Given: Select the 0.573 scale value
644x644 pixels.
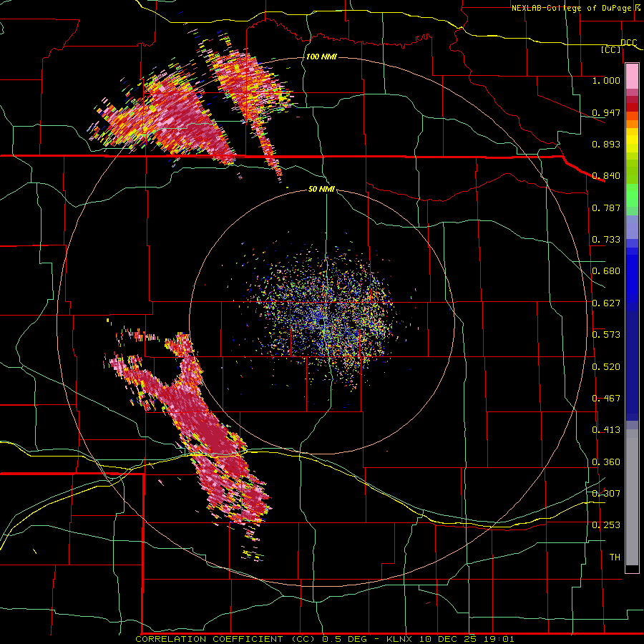Looking at the screenshot, I should pyautogui.click(x=606, y=335).
